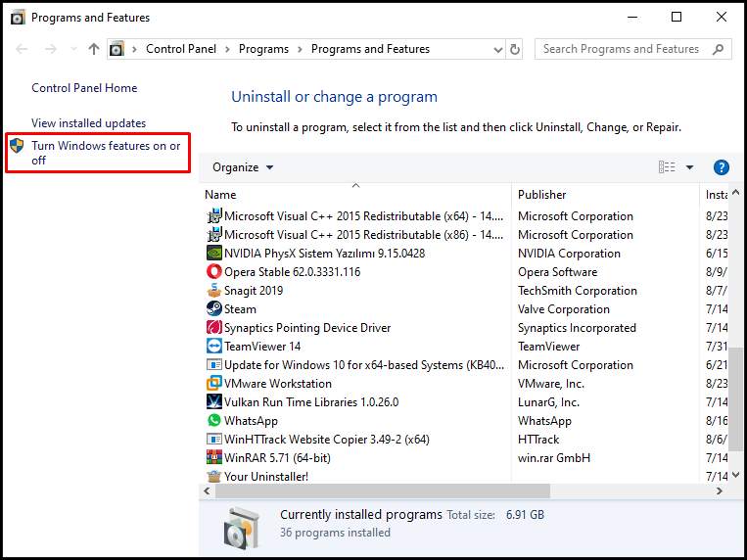
Task: Change view using the view icon
Action: click(667, 167)
